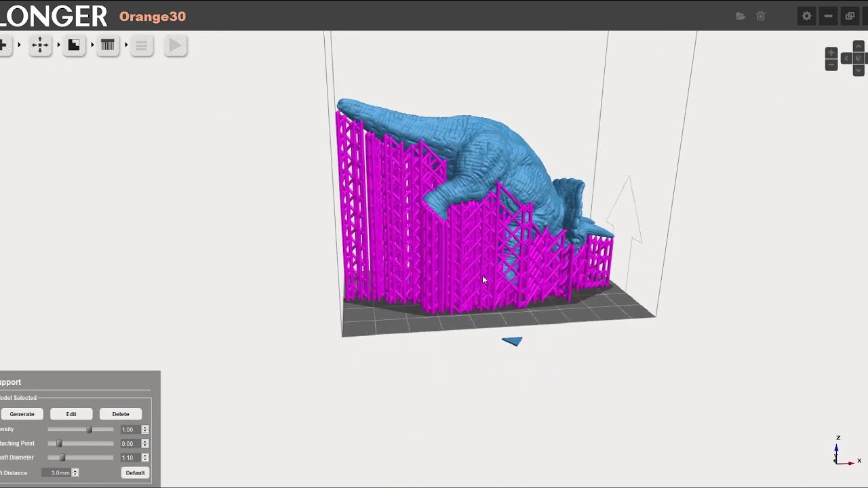Click the move/transform arrows toolbar icon
The width and height of the screenshot is (868, 488).
click(40, 45)
